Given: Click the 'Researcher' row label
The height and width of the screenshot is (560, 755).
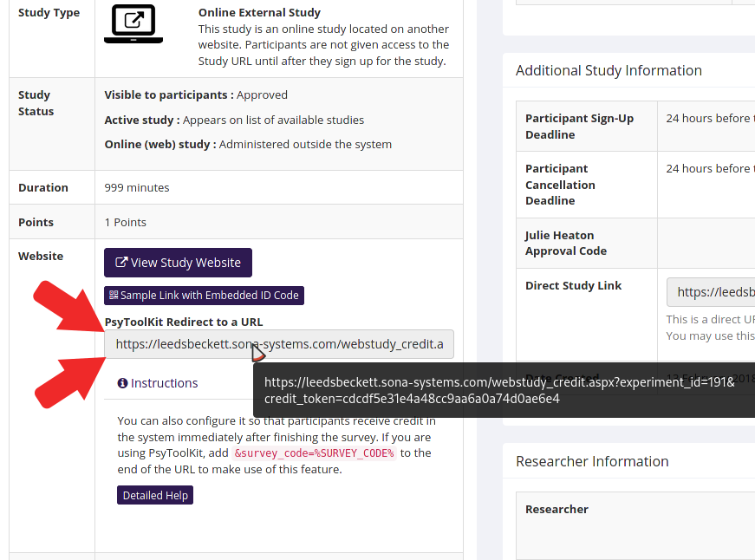Looking at the screenshot, I should (556, 510).
